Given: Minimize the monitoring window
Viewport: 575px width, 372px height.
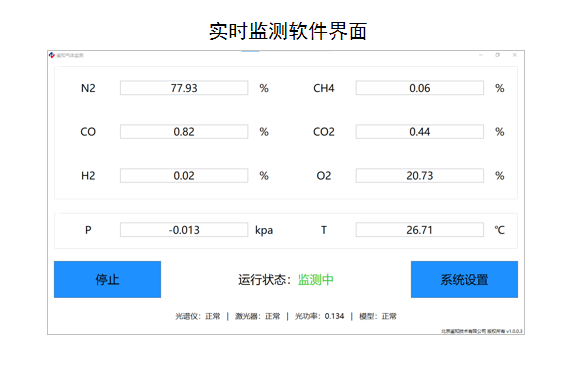Looking at the screenshot, I should (481, 55).
